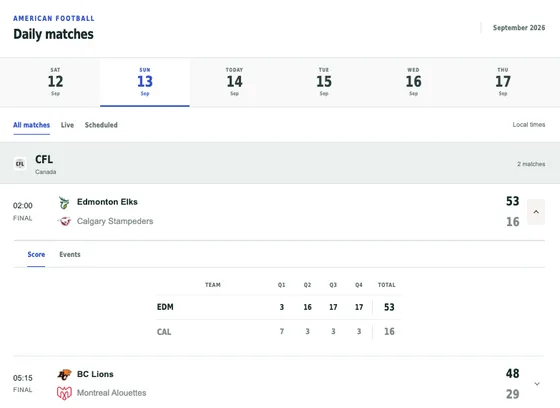
Task: Click the Edmonton Elks team logo
Action: (64, 203)
